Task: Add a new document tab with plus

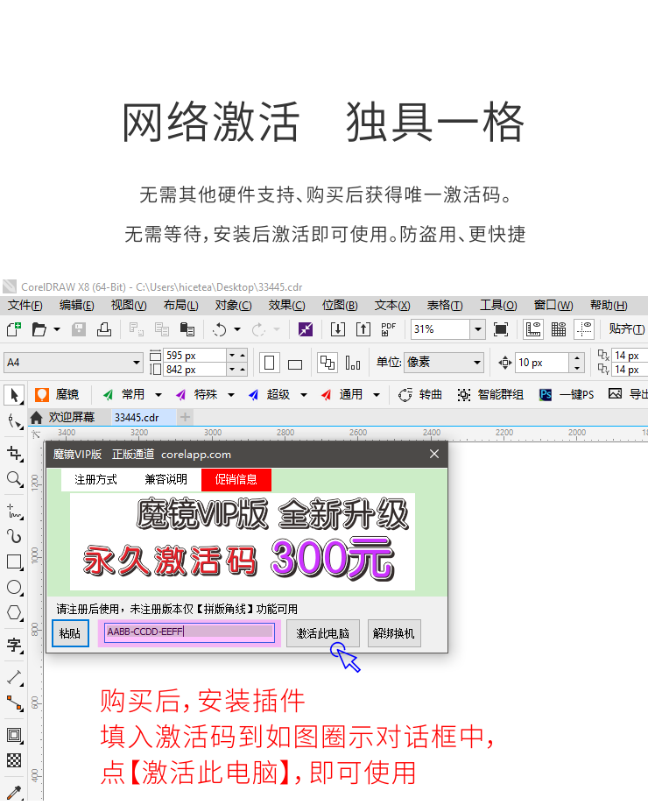Action: (186, 417)
